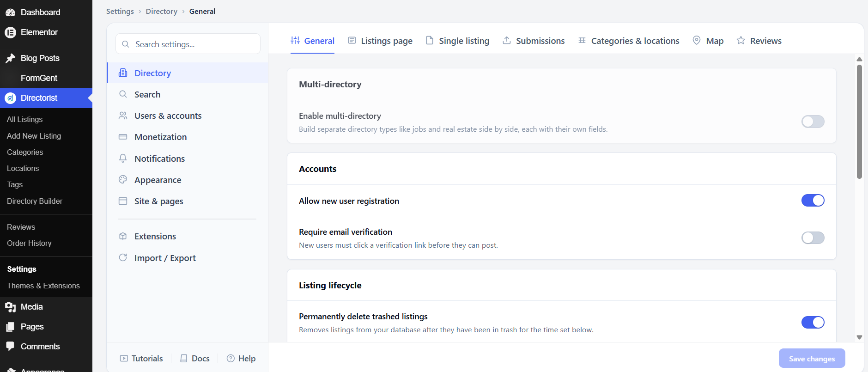868x372 pixels.
Task: Click the Dashboard gauge icon
Action: (10, 12)
